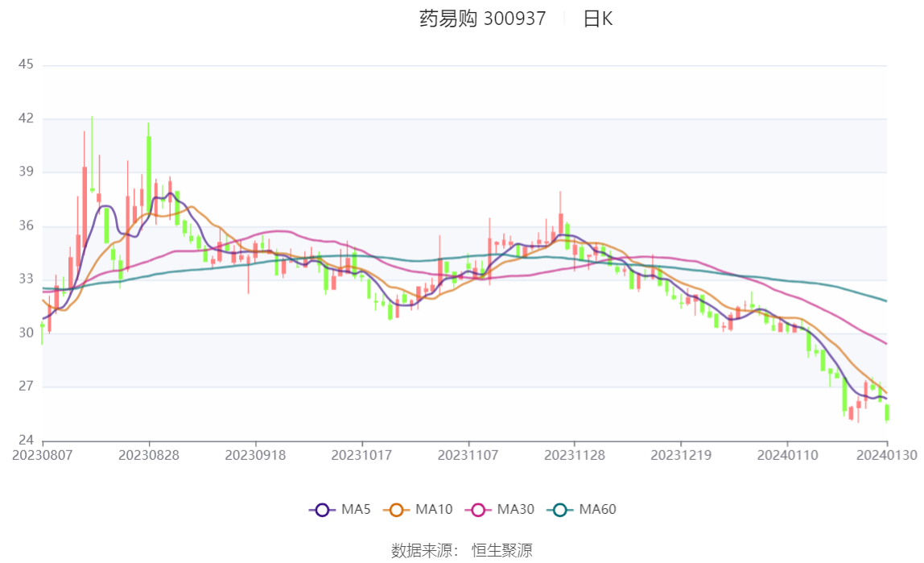The width and height of the screenshot is (924, 563).
Task: Click the y-axis value 24
Action: click(x=26, y=440)
